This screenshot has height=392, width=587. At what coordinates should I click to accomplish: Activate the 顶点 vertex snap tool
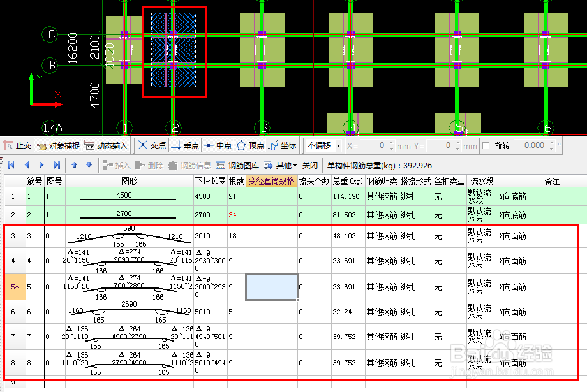[x=251, y=145]
